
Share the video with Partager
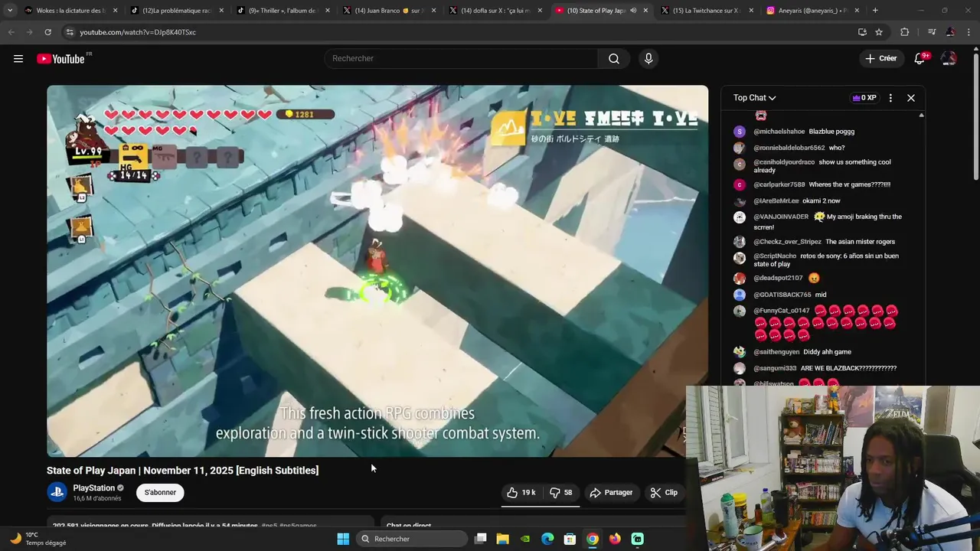[x=611, y=493]
